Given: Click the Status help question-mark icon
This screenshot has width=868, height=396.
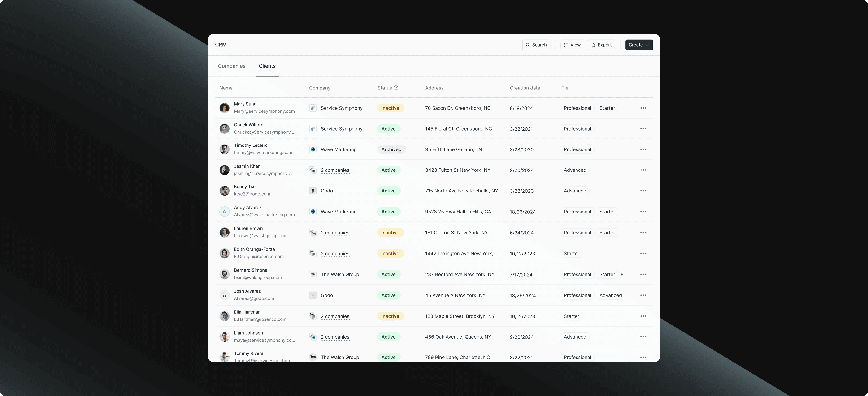Looking at the screenshot, I should [396, 88].
